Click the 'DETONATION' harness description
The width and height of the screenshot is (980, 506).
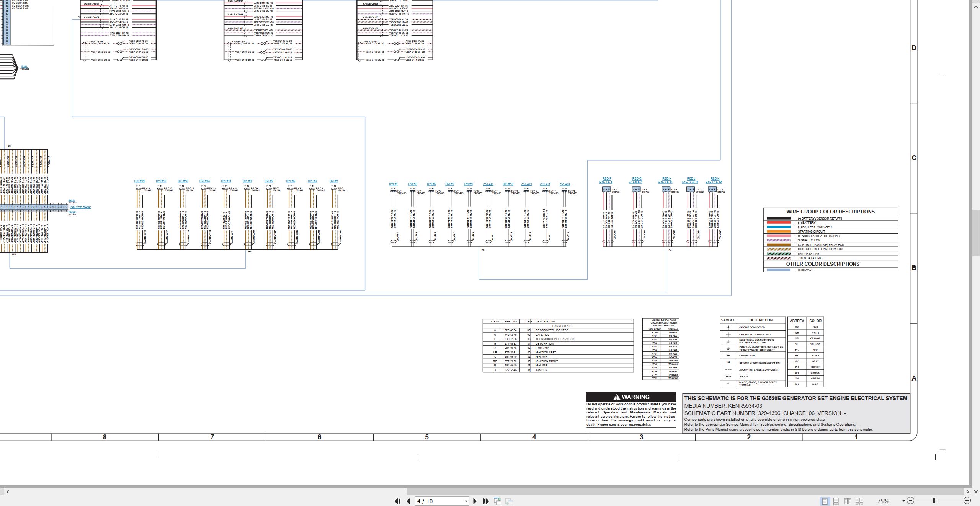point(545,344)
